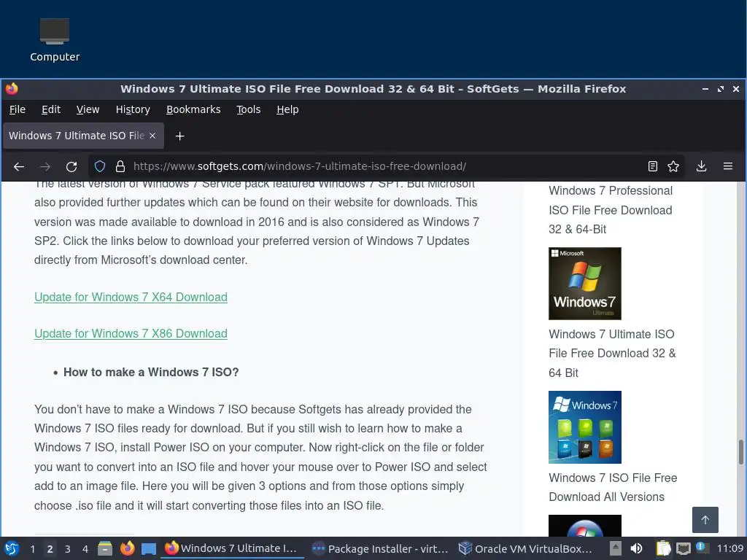Click Windows 7 Ultimate box thumbnail image

click(x=585, y=284)
